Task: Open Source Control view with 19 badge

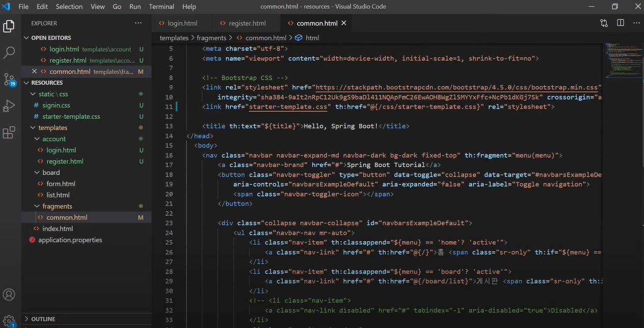Action: [x=9, y=80]
